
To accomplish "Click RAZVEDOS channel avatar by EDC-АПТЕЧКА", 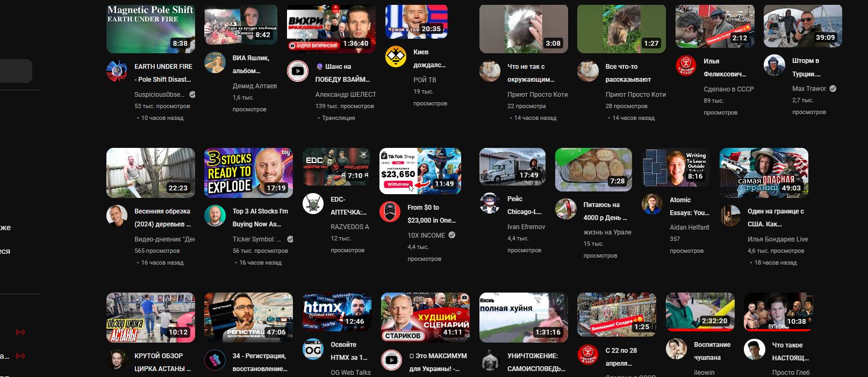I will point(313,204).
